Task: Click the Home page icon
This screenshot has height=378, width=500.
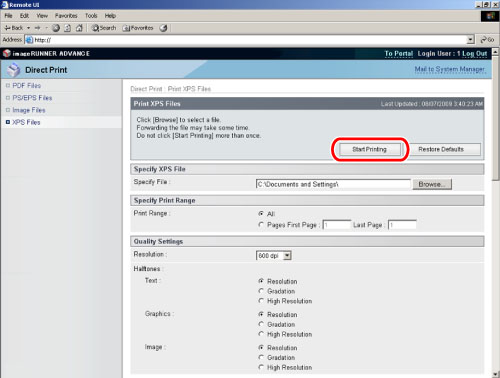Action: [x=79, y=28]
